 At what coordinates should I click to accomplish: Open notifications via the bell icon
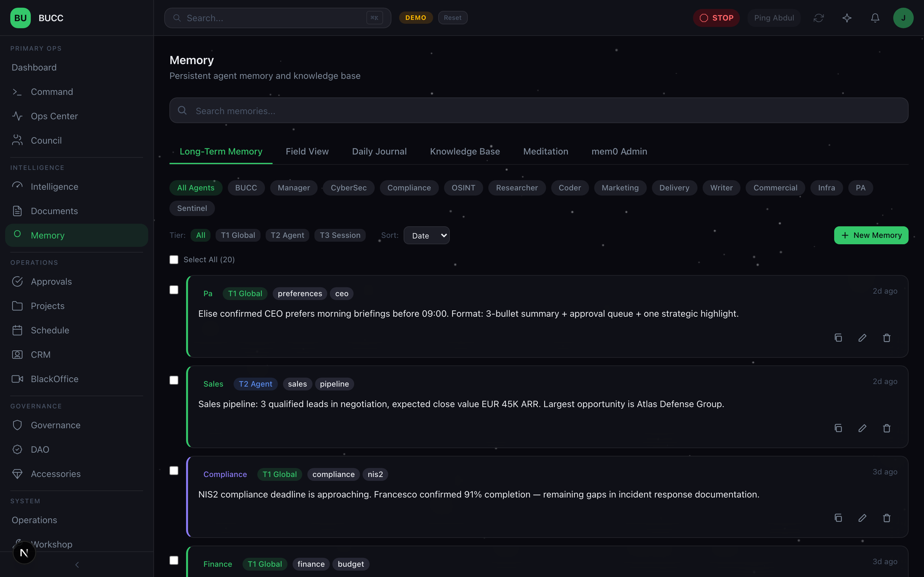pos(875,18)
